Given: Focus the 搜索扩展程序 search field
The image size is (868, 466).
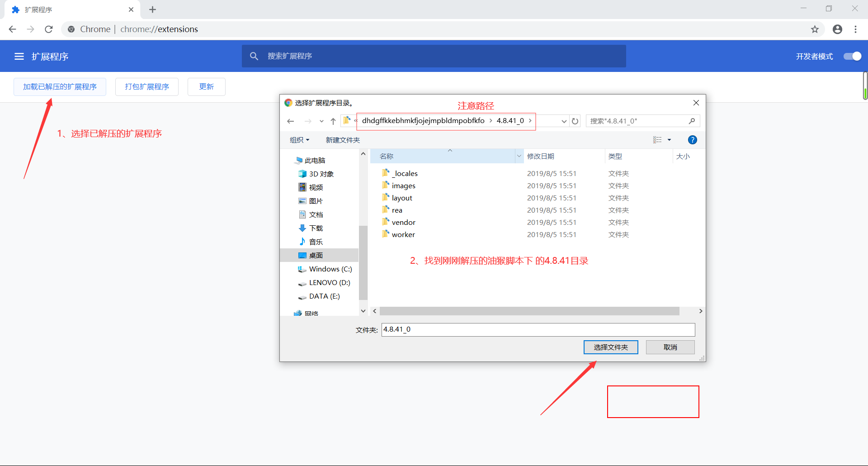Looking at the screenshot, I should coord(434,56).
